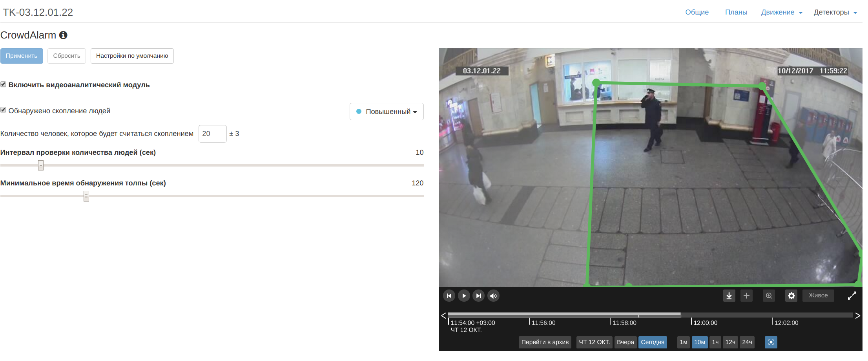This screenshot has width=868, height=361.
Task: Select Вчера on the timeline
Action: 625,342
